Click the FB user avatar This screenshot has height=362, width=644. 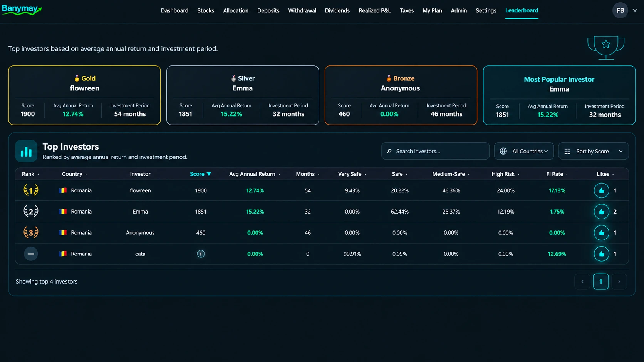pyautogui.click(x=620, y=10)
